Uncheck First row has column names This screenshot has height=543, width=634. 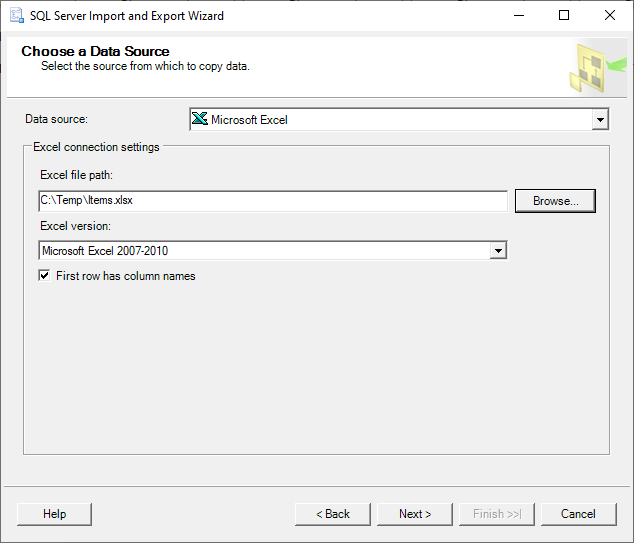pyautogui.click(x=44, y=276)
